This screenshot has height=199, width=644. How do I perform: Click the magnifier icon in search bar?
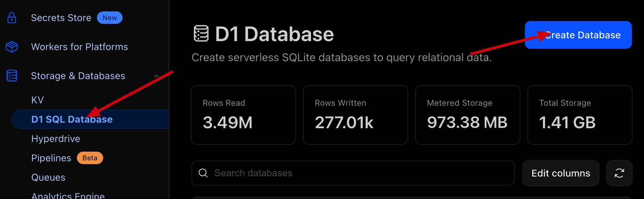203,173
